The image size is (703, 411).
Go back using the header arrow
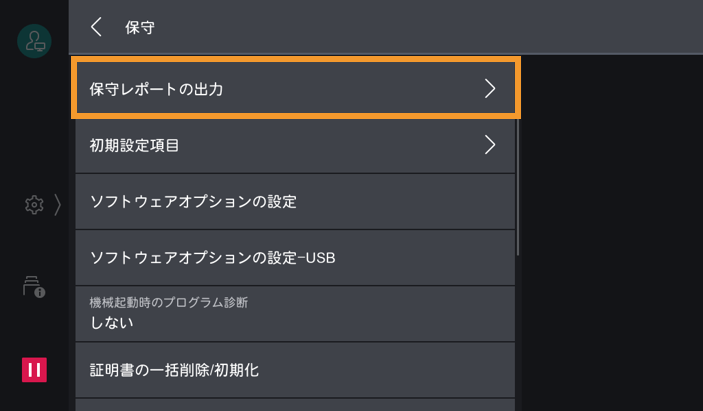tap(96, 27)
